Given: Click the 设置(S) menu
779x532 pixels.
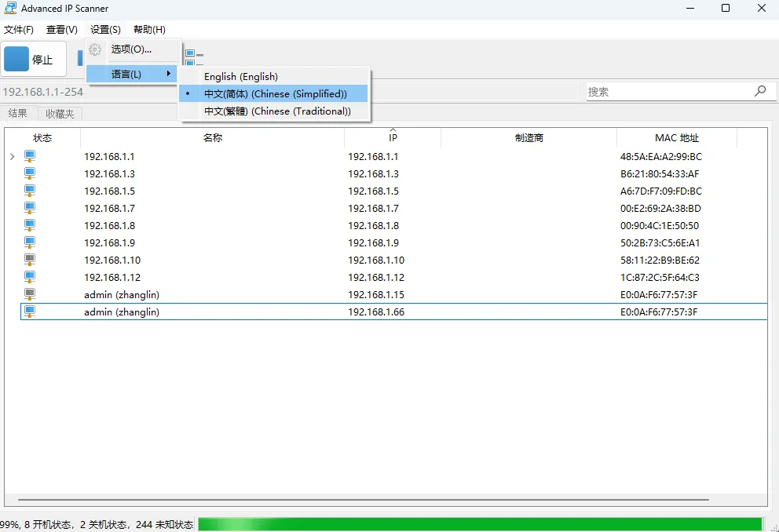Looking at the screenshot, I should (x=105, y=30).
